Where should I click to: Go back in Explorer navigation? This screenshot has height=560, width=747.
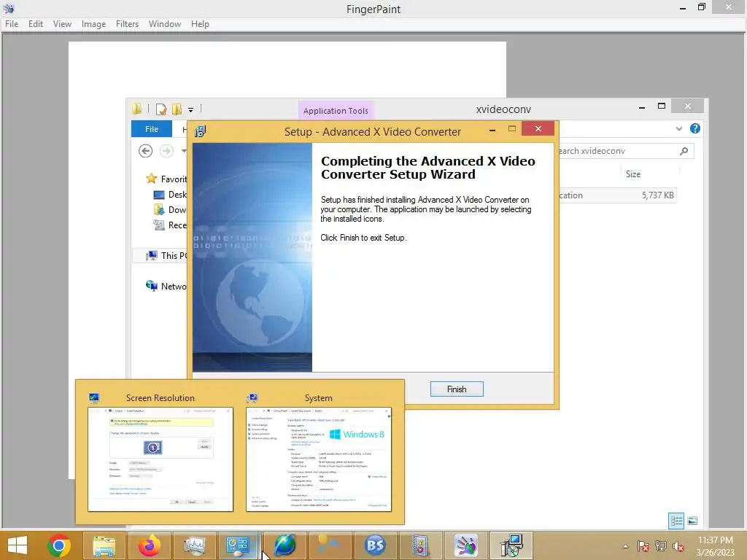pos(145,151)
